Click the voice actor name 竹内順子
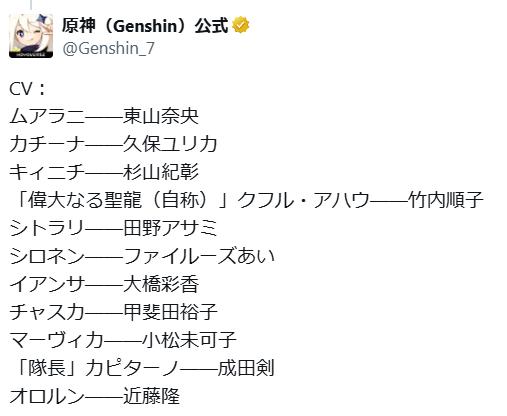This screenshot has width=507, height=416. click(446, 201)
